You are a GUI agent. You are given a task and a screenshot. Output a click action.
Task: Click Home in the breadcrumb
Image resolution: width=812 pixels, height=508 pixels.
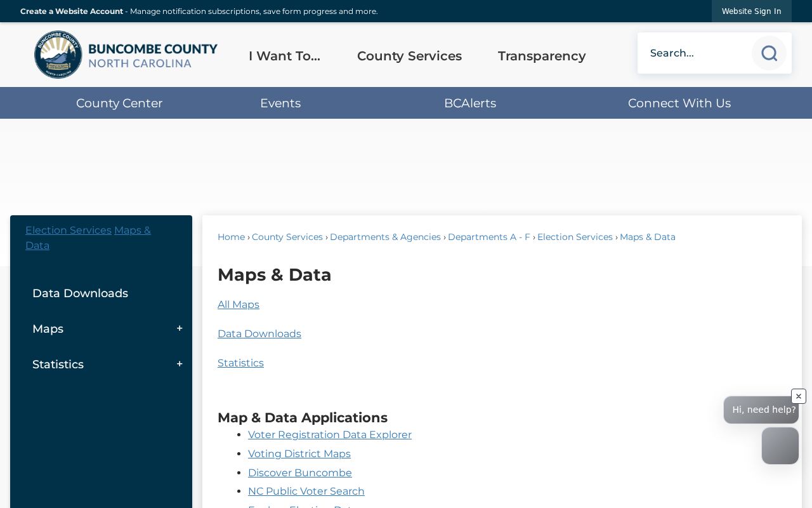point(231,237)
